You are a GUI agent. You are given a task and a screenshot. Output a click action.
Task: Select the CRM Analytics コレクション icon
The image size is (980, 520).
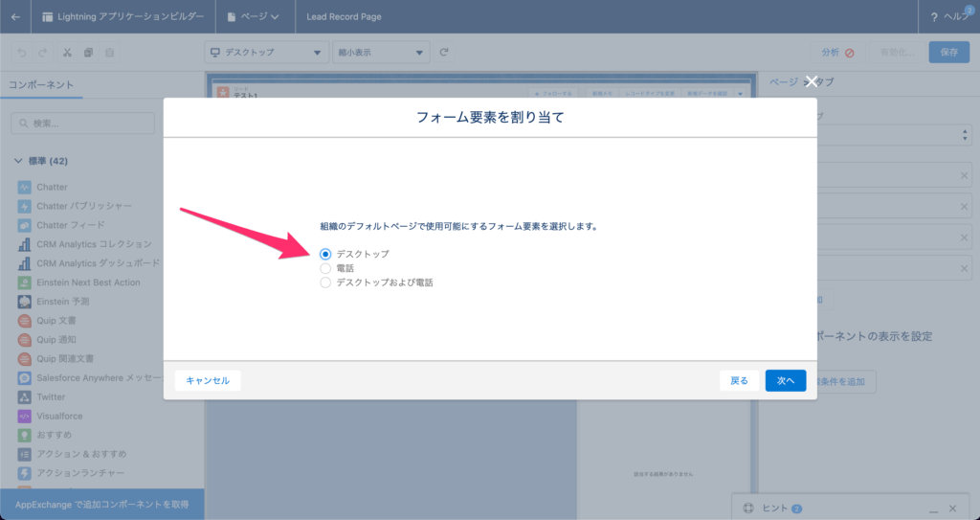click(x=24, y=244)
